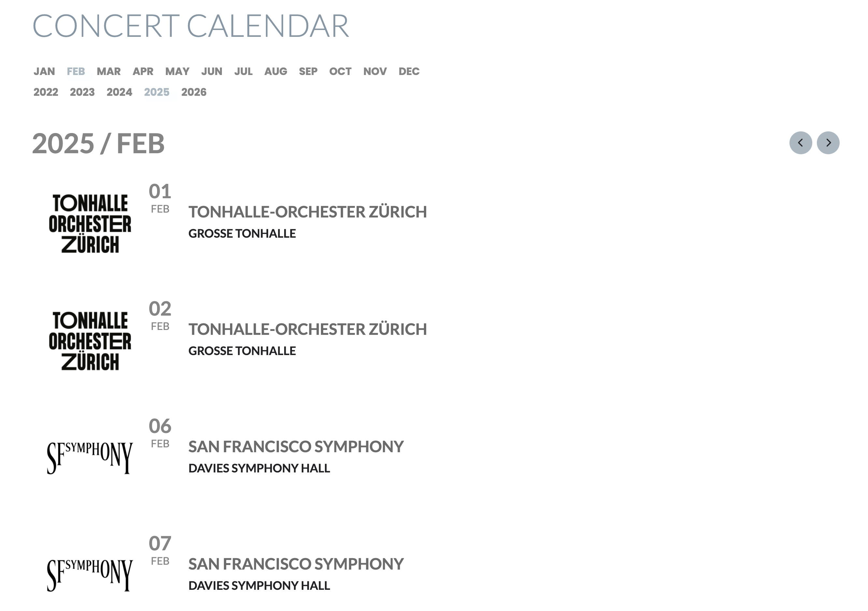Viewport: 868px width, 611px height.
Task: Click Grosse Tonhalle venue for 01 Feb
Action: (x=242, y=233)
